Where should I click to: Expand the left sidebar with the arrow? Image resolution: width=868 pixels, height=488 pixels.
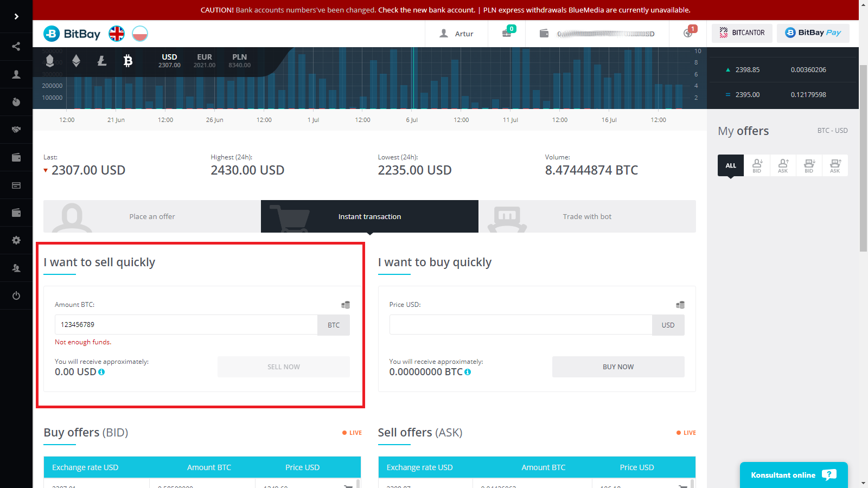(16, 16)
